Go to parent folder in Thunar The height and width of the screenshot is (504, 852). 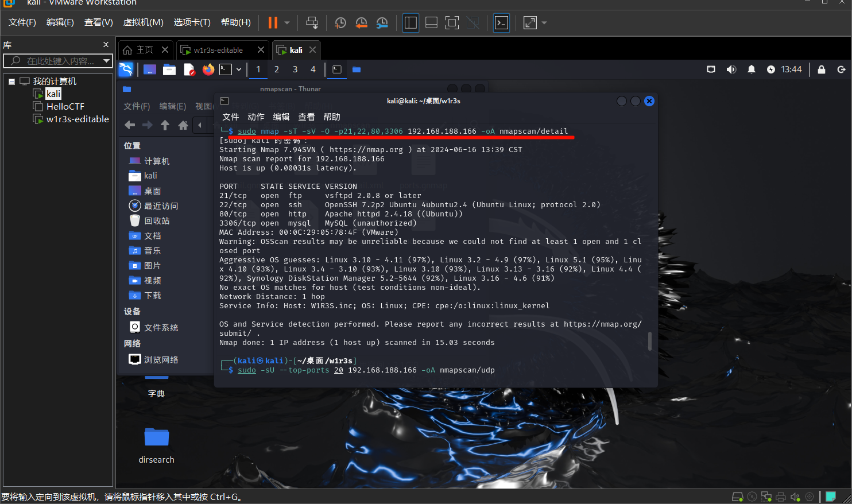tap(165, 125)
